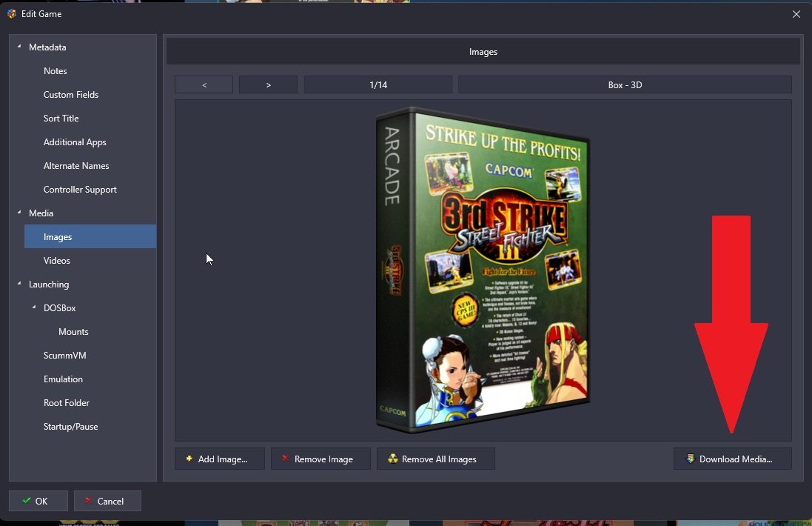Open the Custom Fields page
This screenshot has height=526, width=812.
point(71,95)
